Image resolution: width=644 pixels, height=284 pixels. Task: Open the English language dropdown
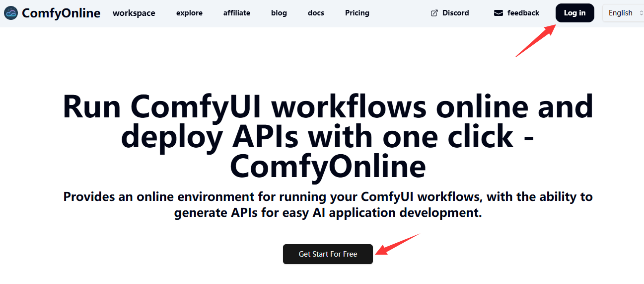click(623, 13)
